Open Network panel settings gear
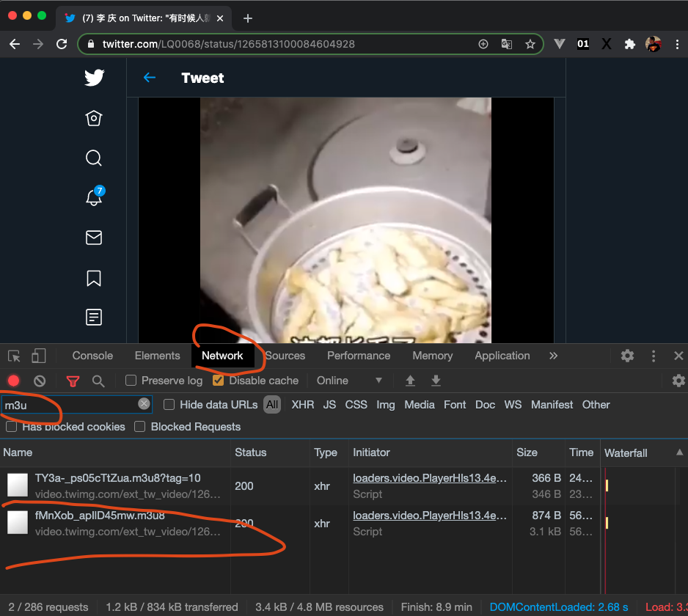Image resolution: width=688 pixels, height=616 pixels. point(678,381)
